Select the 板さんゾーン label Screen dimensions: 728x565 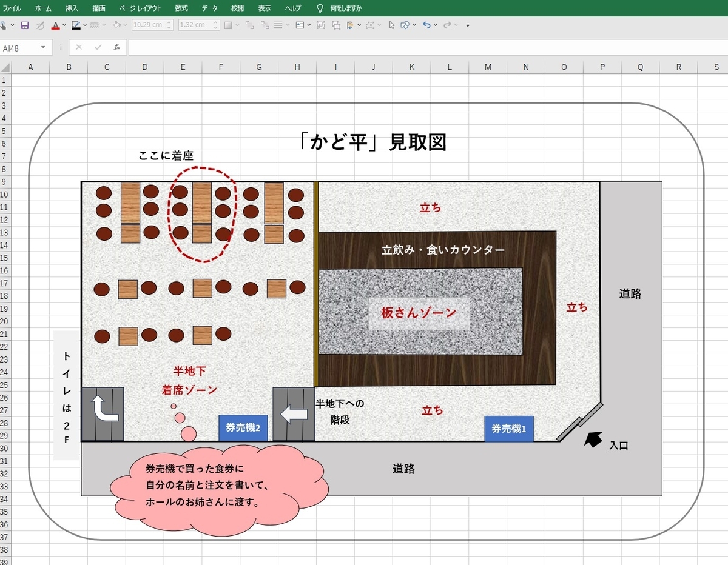(x=419, y=313)
